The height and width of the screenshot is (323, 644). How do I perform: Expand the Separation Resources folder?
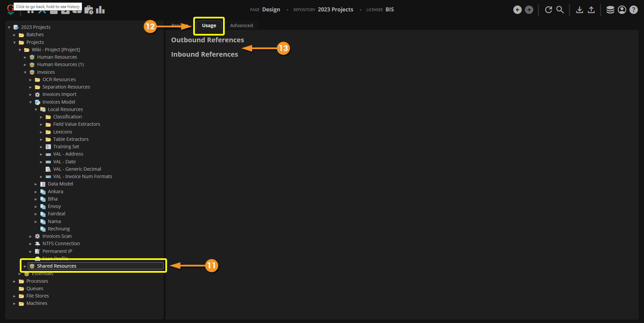click(31, 87)
